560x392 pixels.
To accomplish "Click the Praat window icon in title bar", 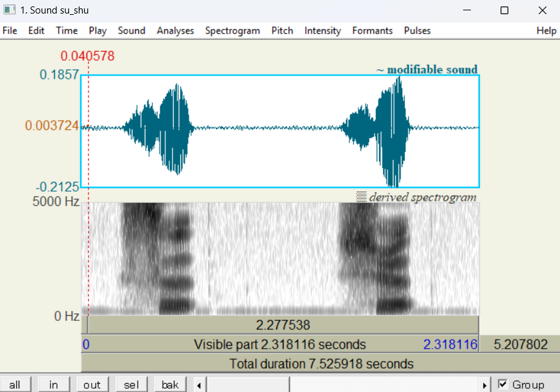I will point(10,10).
